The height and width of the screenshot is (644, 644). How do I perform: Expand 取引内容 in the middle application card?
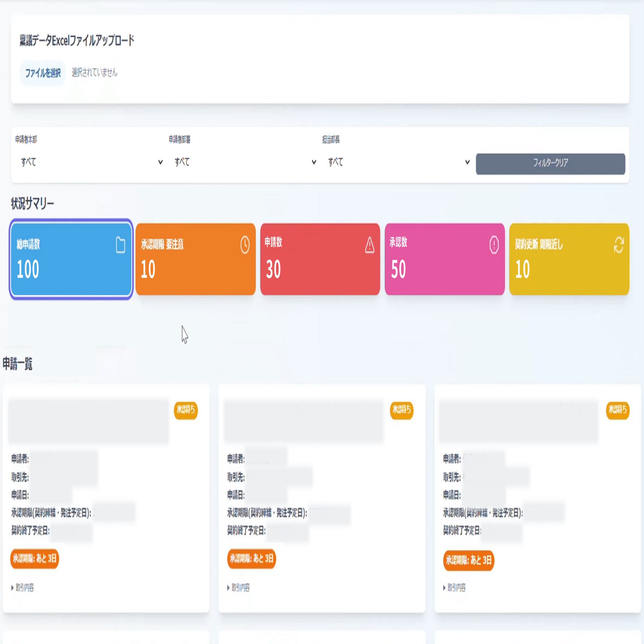click(x=239, y=588)
